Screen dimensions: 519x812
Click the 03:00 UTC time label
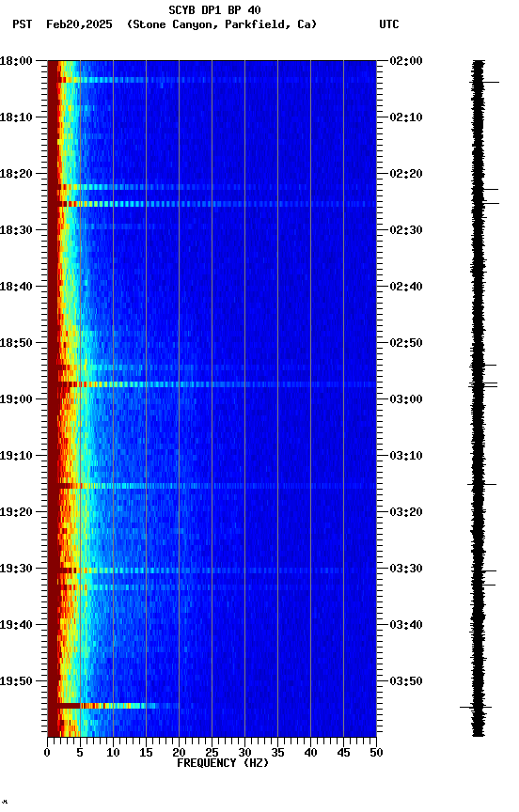[406, 399]
